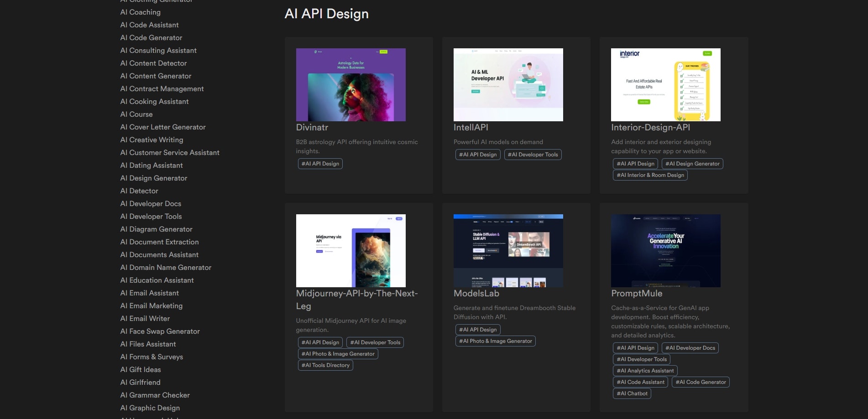Click the AI Course sidebar link
The height and width of the screenshot is (419, 868).
click(136, 114)
